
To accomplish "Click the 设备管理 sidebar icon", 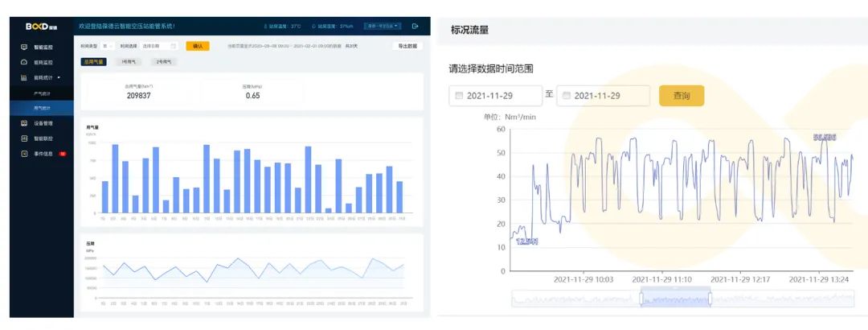I will coord(24,123).
